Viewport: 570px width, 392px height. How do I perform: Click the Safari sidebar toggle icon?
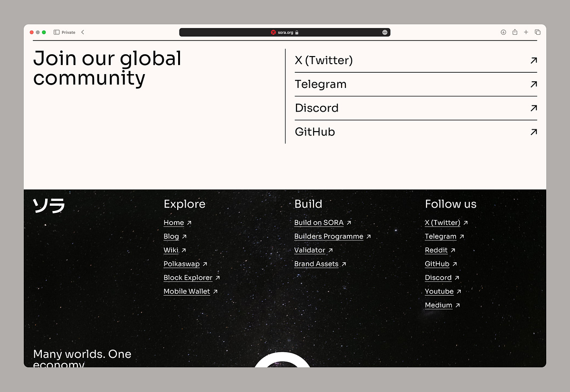(57, 32)
